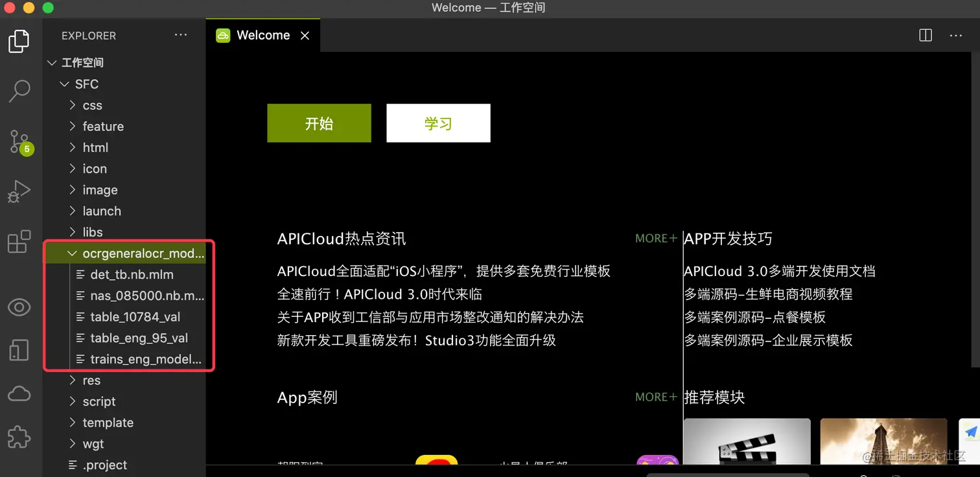Viewport: 980px width, 477px height.
Task: Collapse the 工作空间 workspace root
Action: (124, 63)
